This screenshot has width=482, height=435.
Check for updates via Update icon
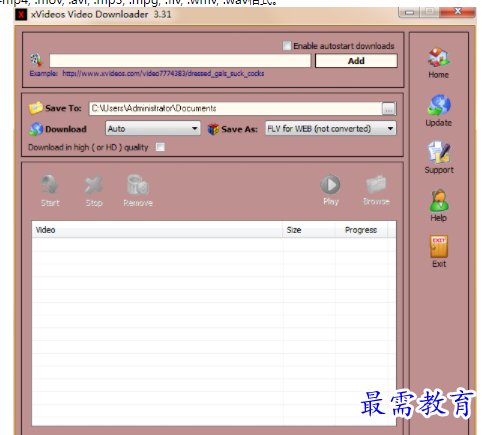coord(439,105)
